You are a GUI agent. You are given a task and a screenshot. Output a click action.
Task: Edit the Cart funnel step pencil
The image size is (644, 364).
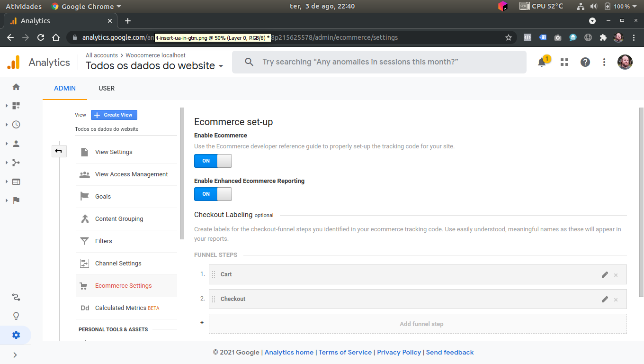coord(605,274)
